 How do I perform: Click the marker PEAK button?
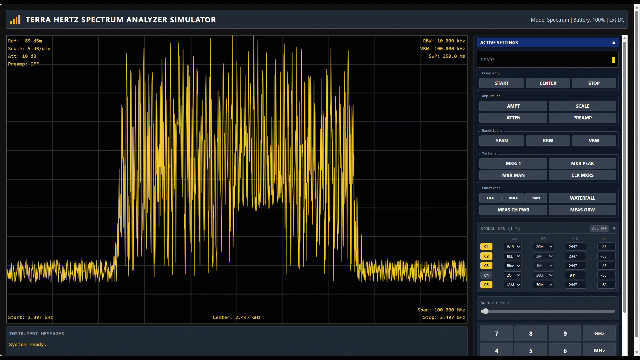pyautogui.click(x=582, y=164)
